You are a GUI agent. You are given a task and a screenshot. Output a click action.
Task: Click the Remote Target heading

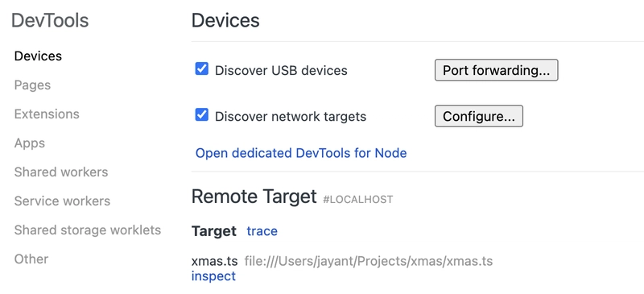[x=254, y=197]
